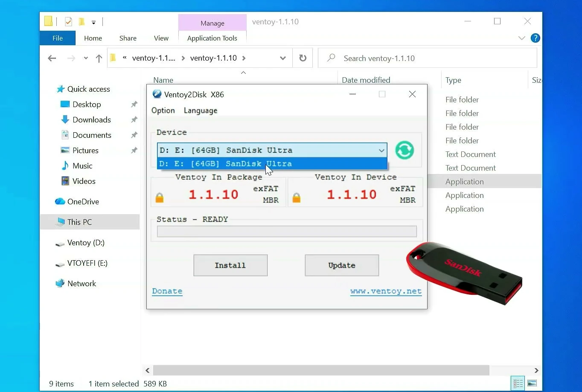Collapse the Device dropdown via its arrow

click(381, 150)
